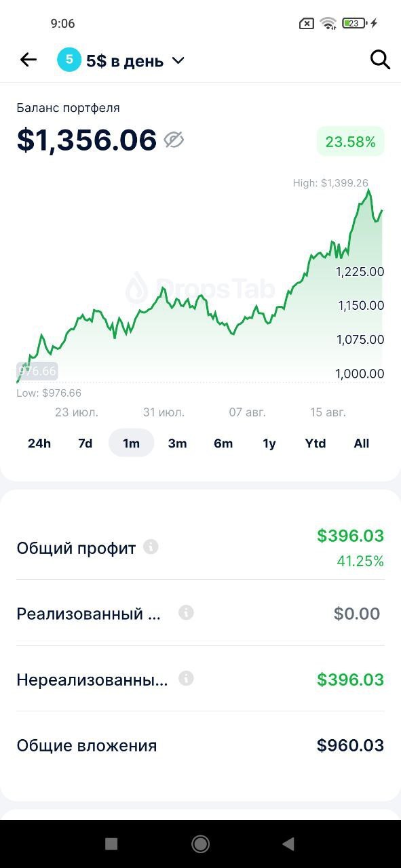Tap the cyan portfolio badge '5'

69,60
